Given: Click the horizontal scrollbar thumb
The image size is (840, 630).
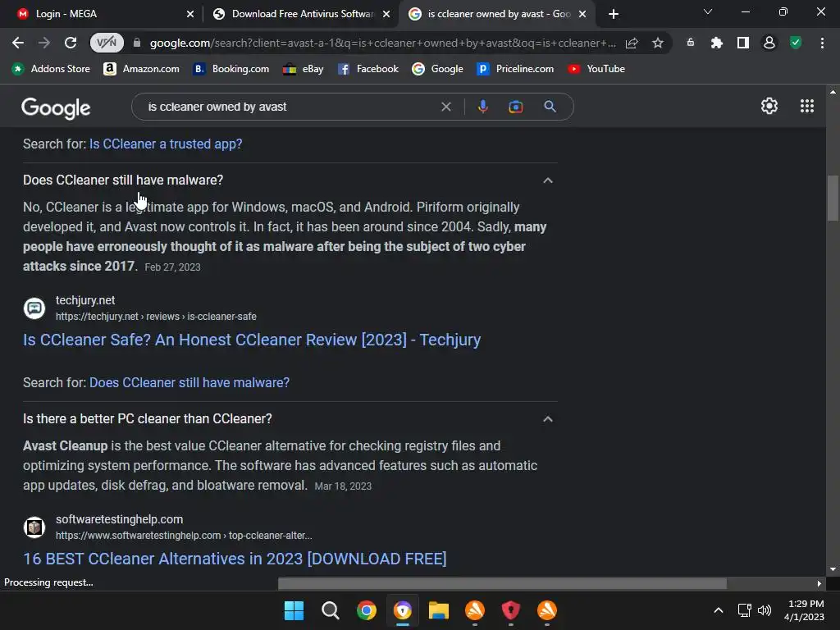Looking at the screenshot, I should click(502, 583).
